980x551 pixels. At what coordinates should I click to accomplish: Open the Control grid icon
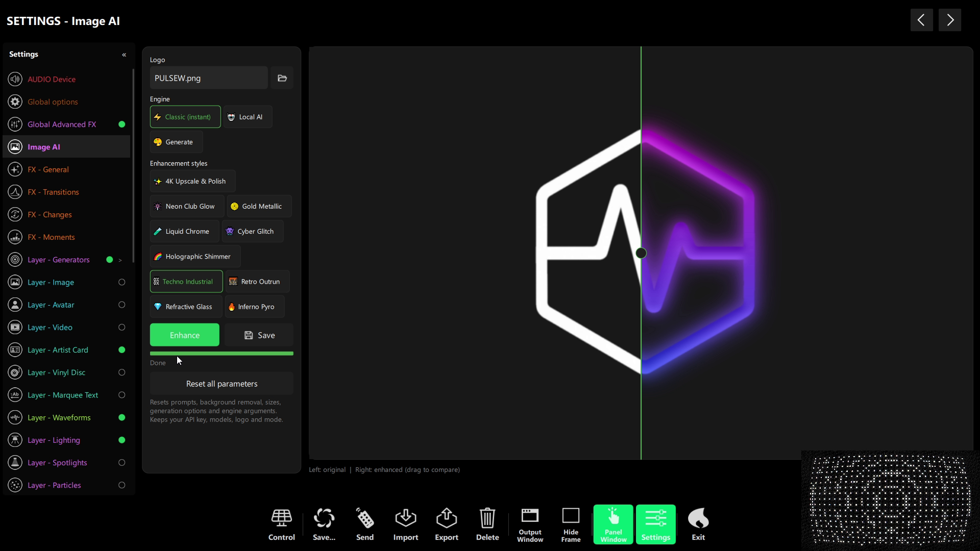(x=281, y=524)
